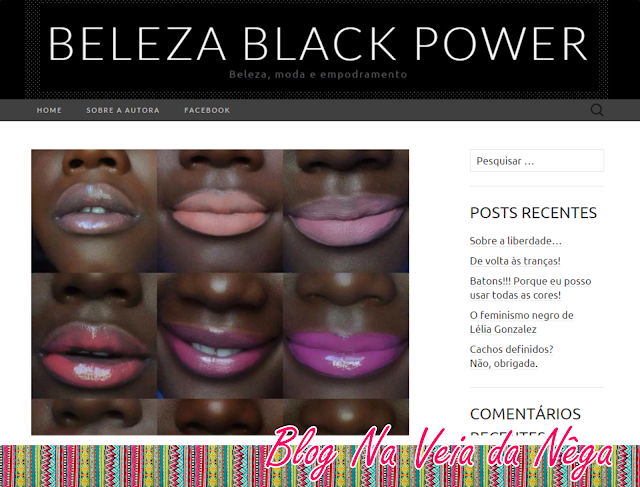Open the post 'Cachos definidos? Não, obrigada.'
640x487 pixels.
(x=511, y=356)
